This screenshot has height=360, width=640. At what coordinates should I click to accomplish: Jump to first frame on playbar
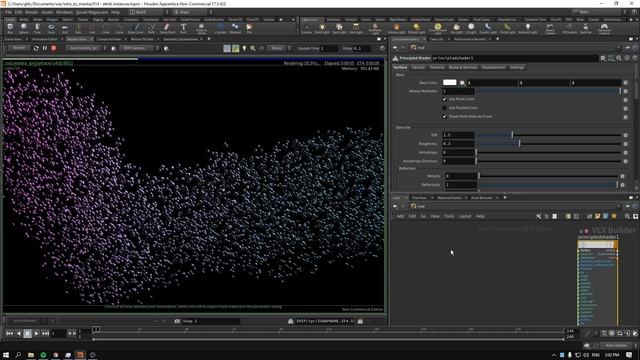coord(9,333)
